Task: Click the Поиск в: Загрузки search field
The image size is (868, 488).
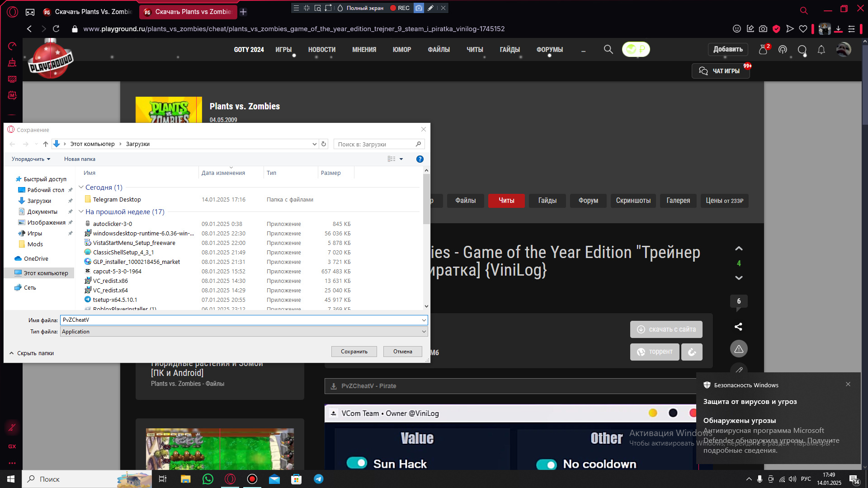Action: click(379, 144)
